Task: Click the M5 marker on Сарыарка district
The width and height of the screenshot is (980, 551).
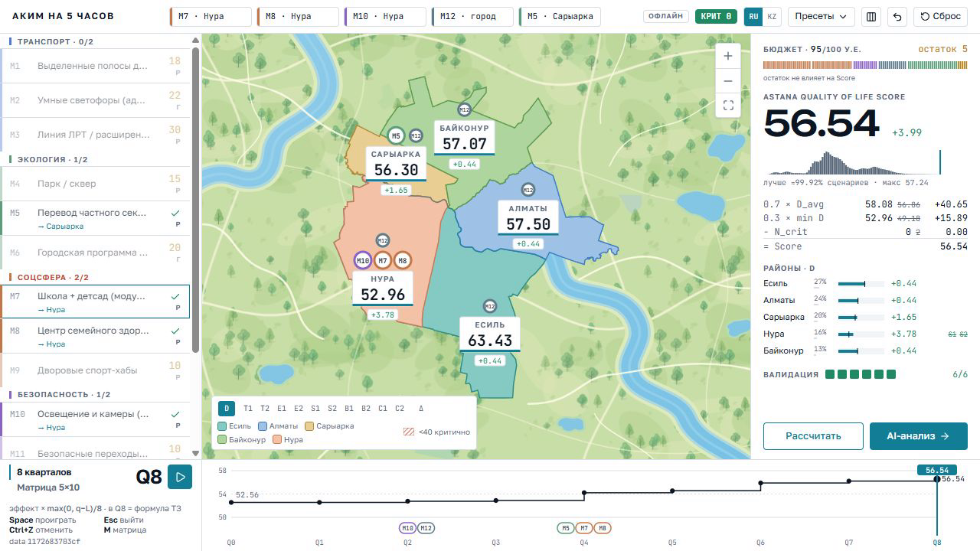Action: pyautogui.click(x=396, y=136)
